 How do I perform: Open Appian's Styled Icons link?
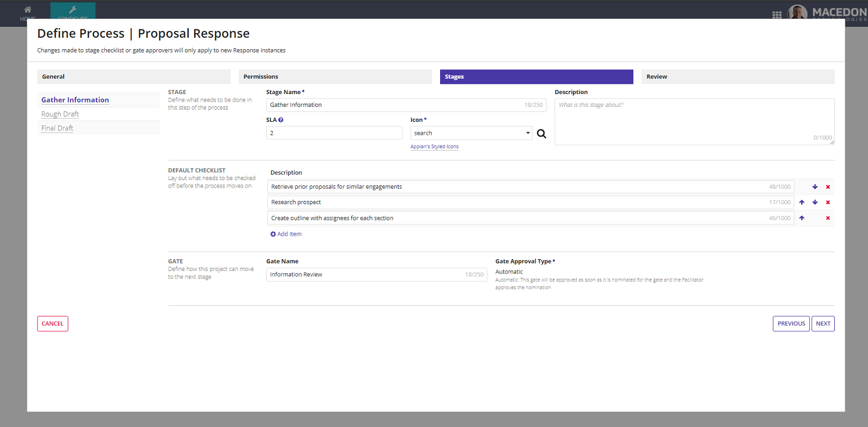(434, 147)
